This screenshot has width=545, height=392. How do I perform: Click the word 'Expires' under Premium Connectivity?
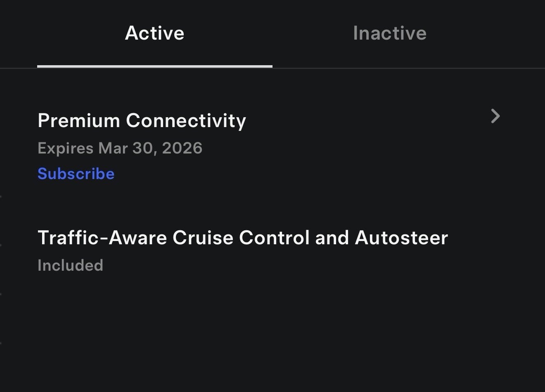coord(65,148)
